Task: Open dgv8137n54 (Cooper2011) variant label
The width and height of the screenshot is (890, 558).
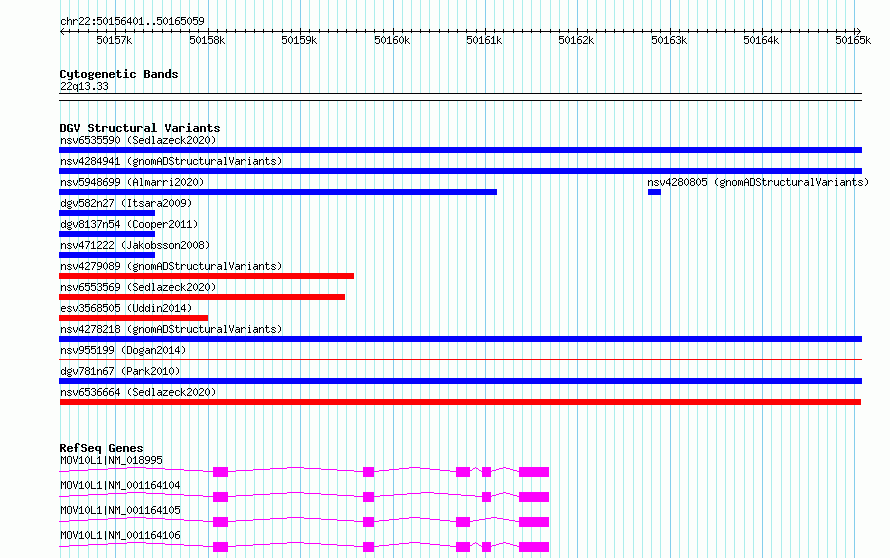Action: coord(129,224)
